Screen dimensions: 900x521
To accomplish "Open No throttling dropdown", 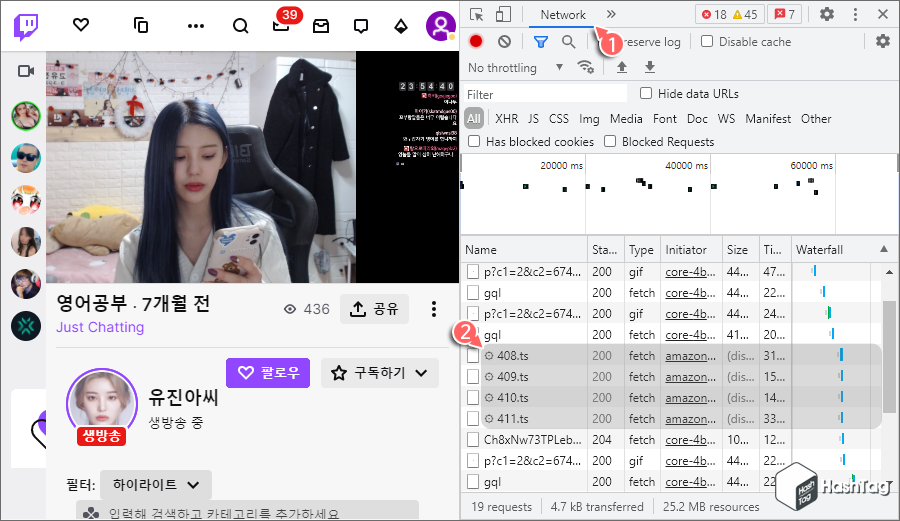I will pyautogui.click(x=515, y=68).
